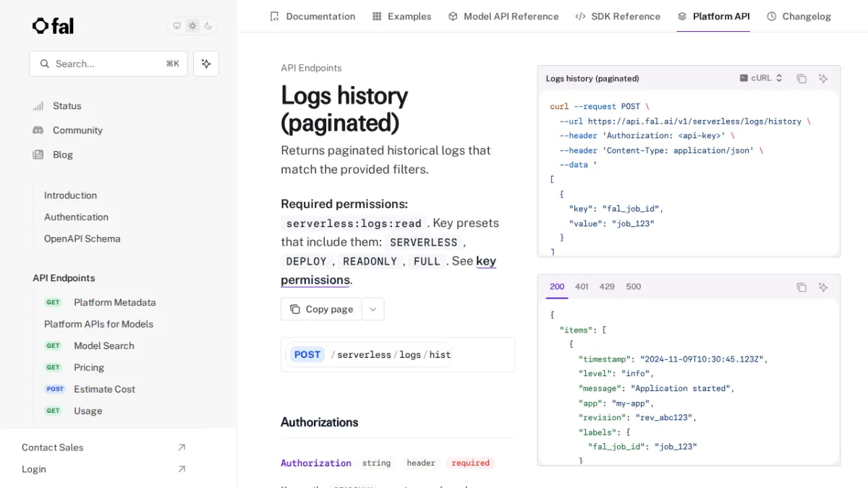Expand the Copy page options chevron
The width and height of the screenshot is (868, 488).
point(373,309)
